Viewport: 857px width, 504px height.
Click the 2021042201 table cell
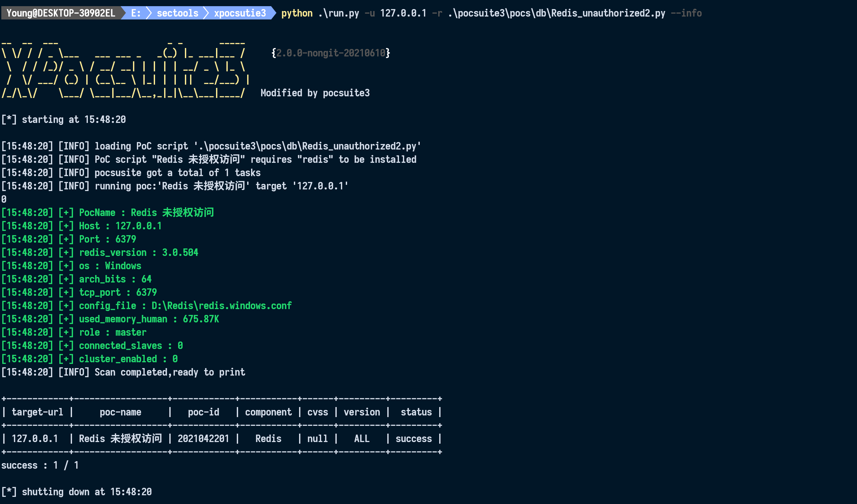tap(203, 439)
